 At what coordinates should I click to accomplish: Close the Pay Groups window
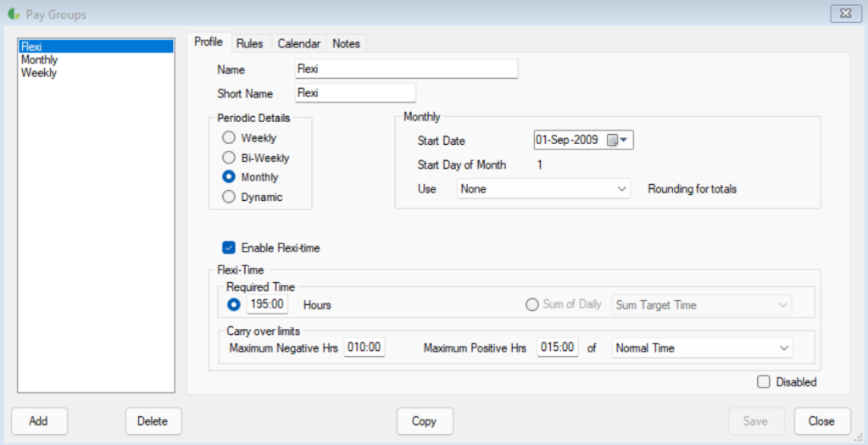pos(845,14)
